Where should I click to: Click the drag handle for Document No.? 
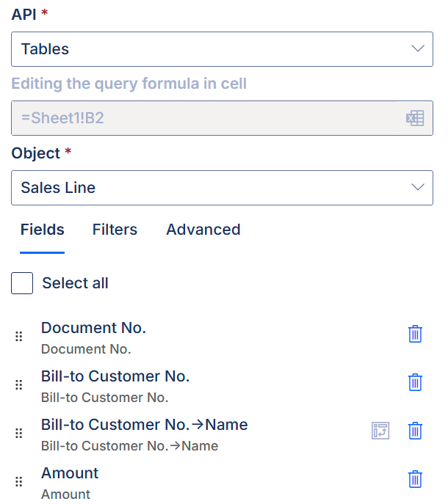tap(19, 336)
